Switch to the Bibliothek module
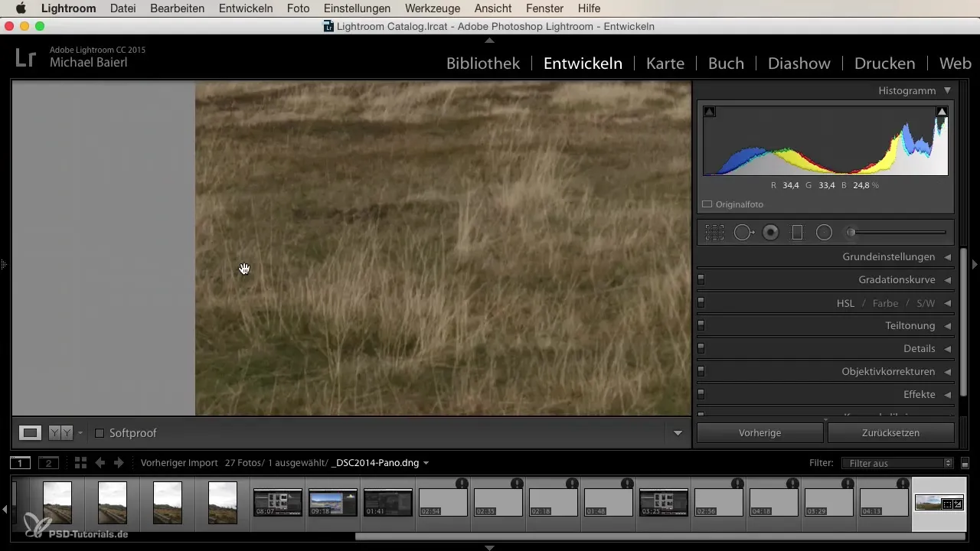This screenshot has width=980, height=551. 483,64
